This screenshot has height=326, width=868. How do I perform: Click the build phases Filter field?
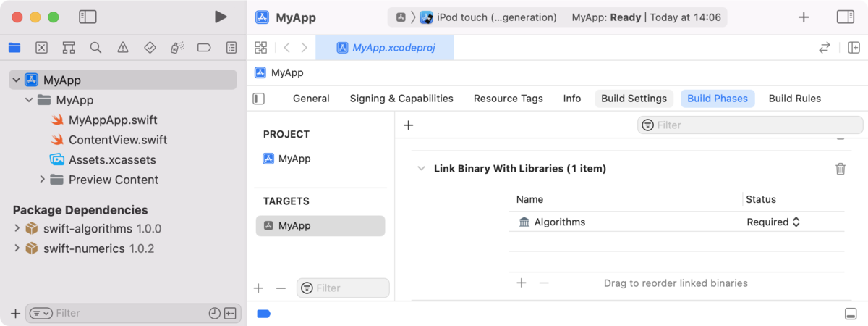click(750, 125)
